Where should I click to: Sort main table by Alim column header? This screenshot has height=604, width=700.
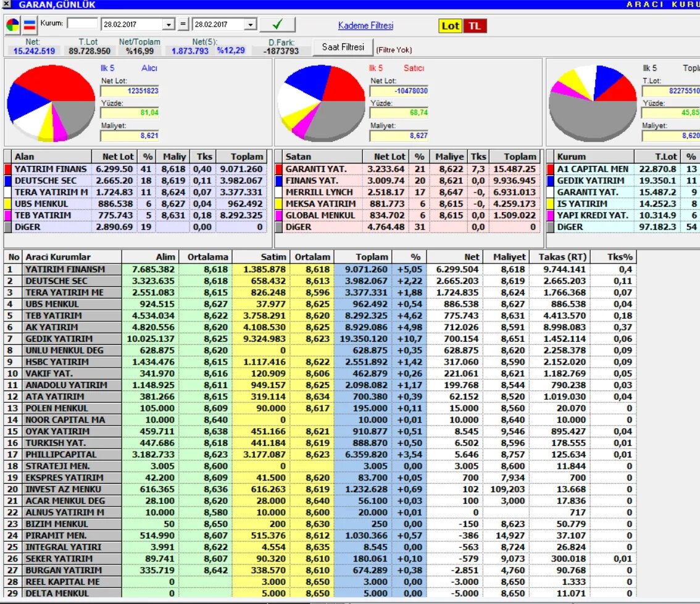[150, 257]
